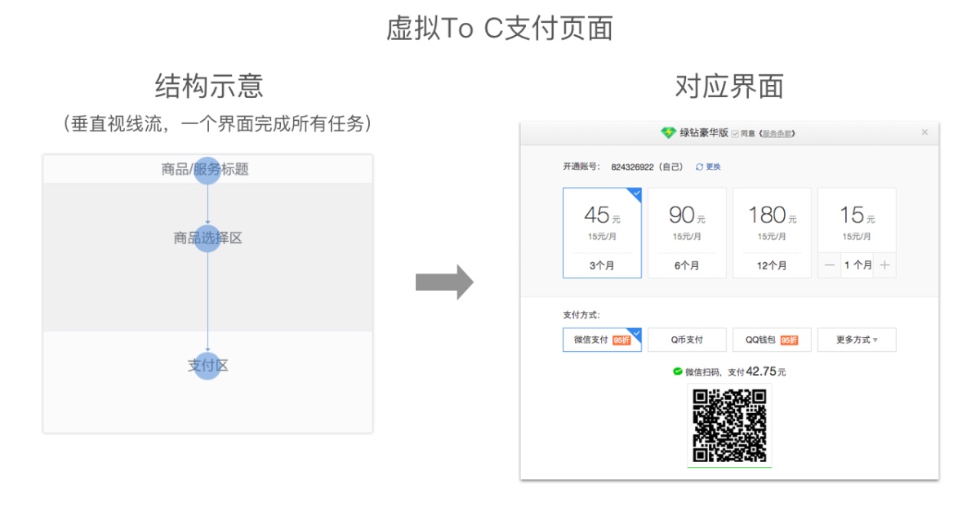The image size is (980, 507).
Task: Choose the 180元 12个月 plan
Action: click(x=772, y=233)
